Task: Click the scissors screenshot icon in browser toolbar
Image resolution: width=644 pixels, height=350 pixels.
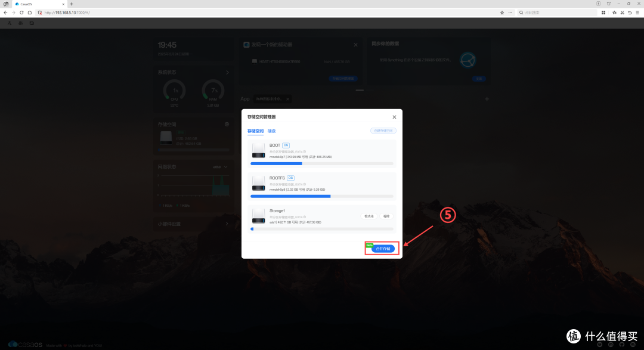Action: point(622,13)
